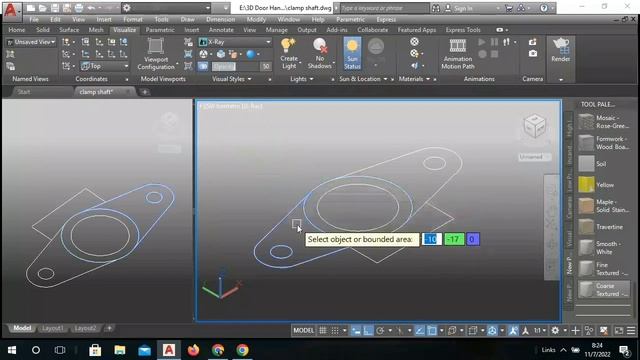Click the Save icon in quick access toolbar
The width and height of the screenshot is (640, 360).
(x=55, y=8)
